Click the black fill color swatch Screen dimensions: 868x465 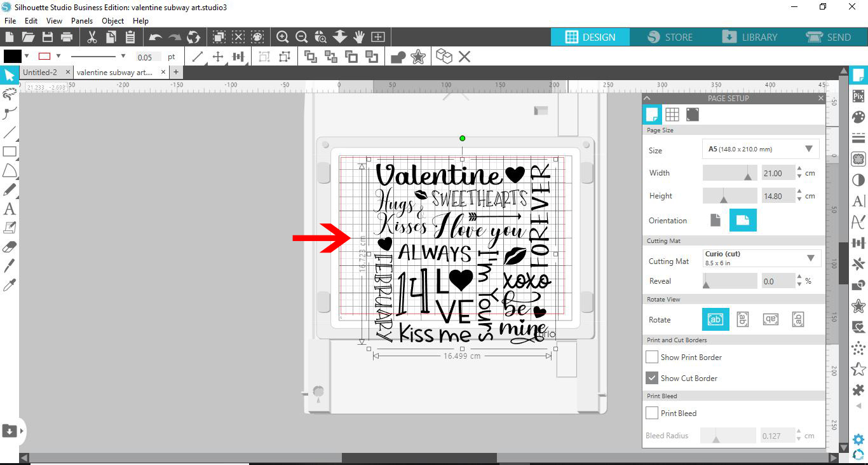pos(13,57)
